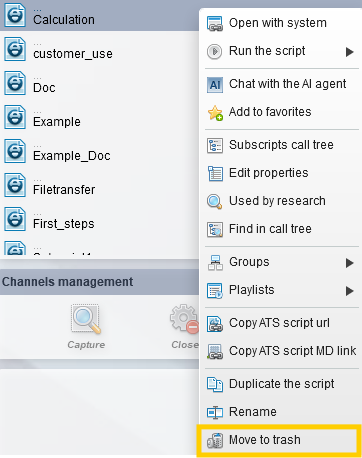This screenshot has height=458, width=362.
Task: Click the Used by research magnifier icon
Action: (215, 201)
